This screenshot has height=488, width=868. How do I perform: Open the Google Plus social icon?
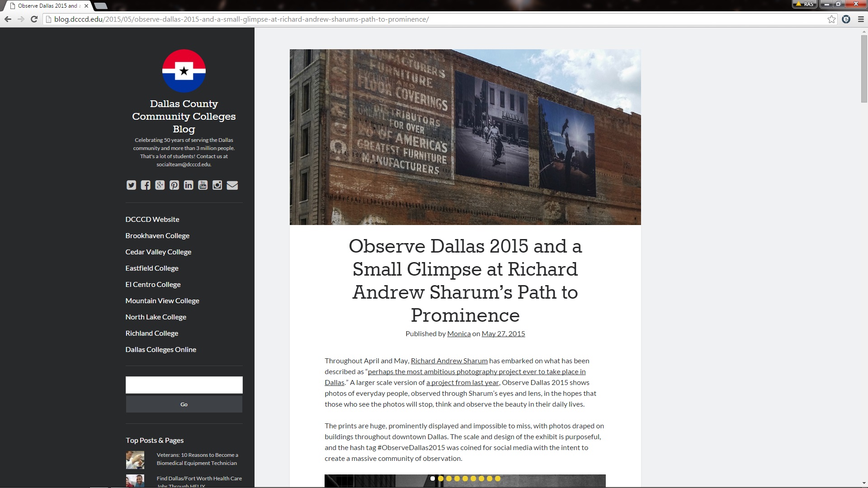(160, 185)
